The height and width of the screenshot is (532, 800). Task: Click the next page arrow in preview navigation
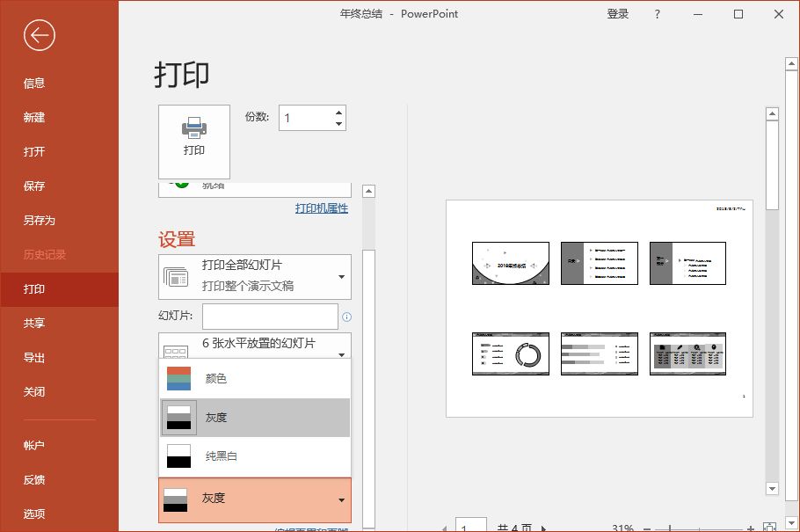pyautogui.click(x=543, y=528)
